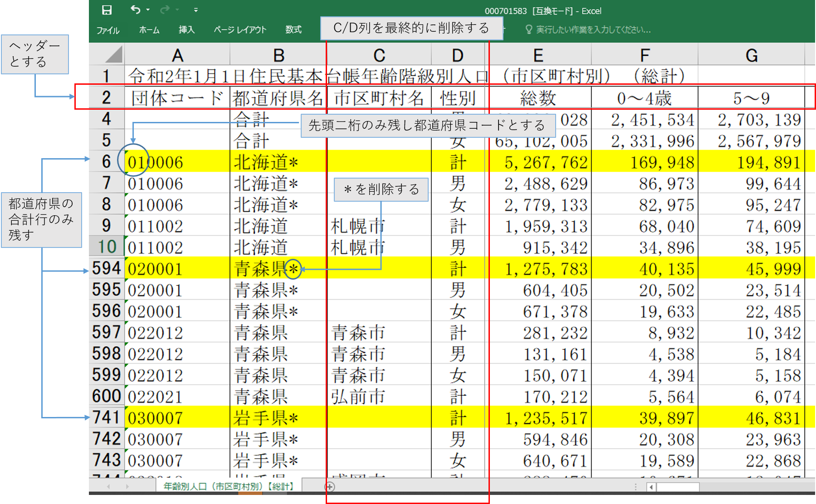Switch to the 挿入 ribbon tab

click(186, 30)
